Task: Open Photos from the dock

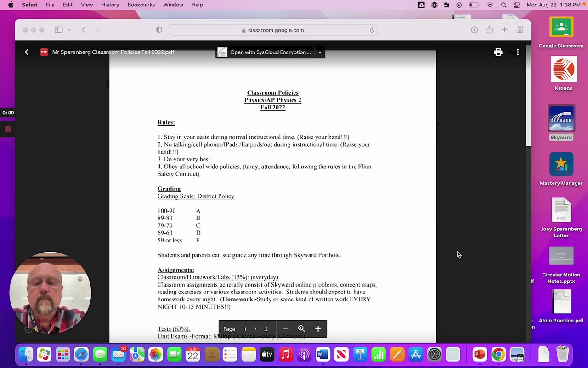Action: 156,355
